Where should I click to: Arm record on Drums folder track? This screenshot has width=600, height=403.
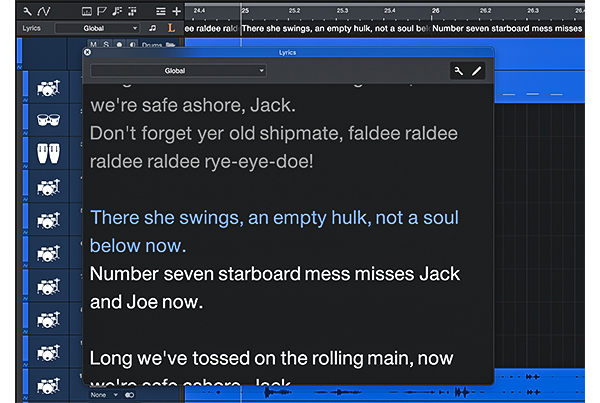pos(119,44)
